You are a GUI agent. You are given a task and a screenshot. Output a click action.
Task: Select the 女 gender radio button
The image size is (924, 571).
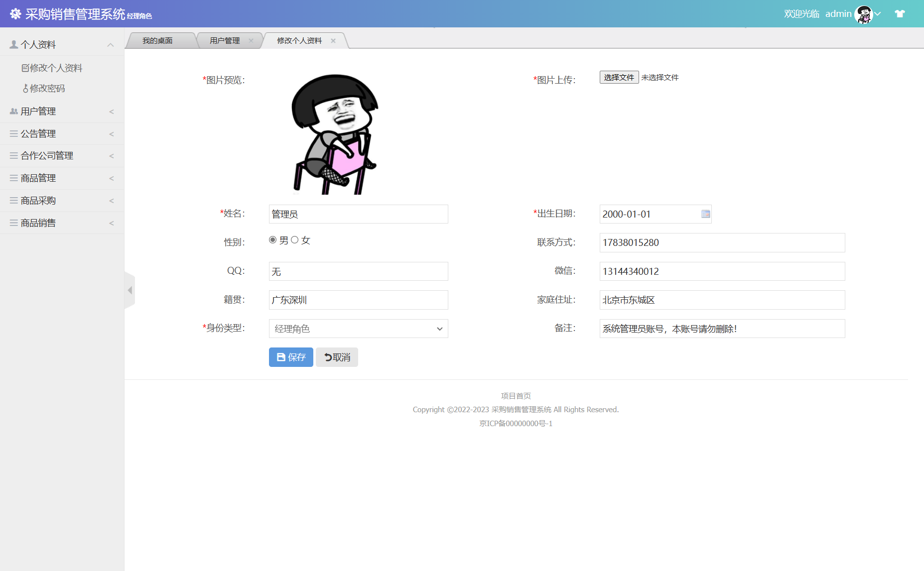295,239
